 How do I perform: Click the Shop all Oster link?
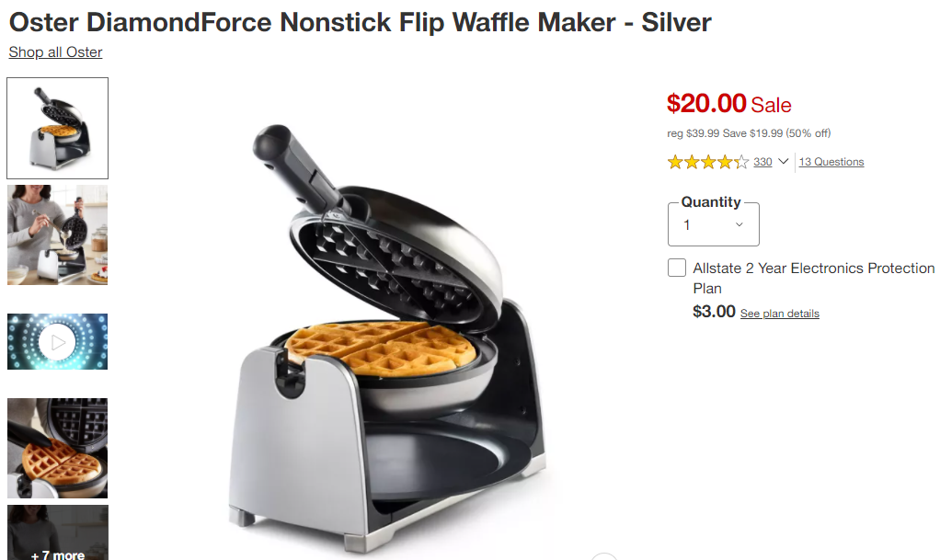click(x=55, y=52)
